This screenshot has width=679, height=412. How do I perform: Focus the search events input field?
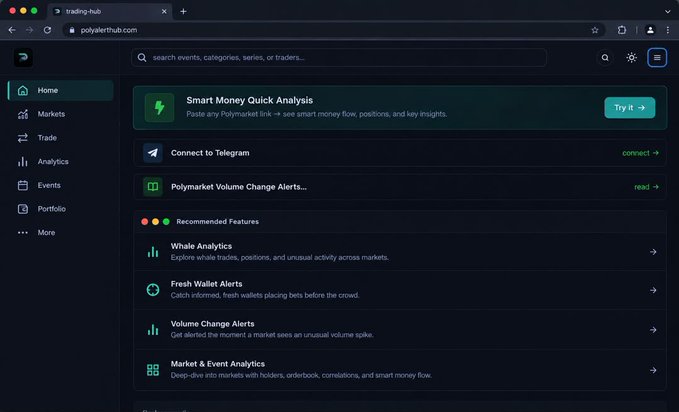pos(339,58)
